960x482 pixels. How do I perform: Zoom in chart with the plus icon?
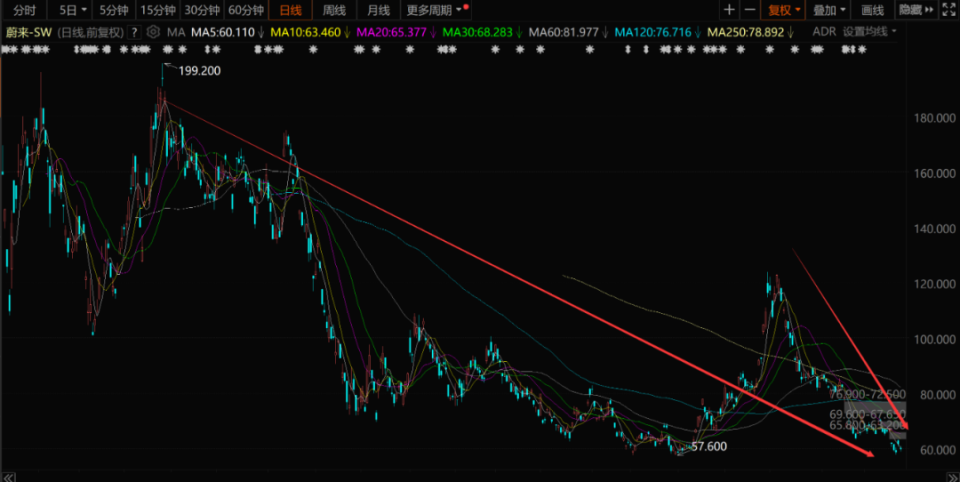click(x=729, y=10)
